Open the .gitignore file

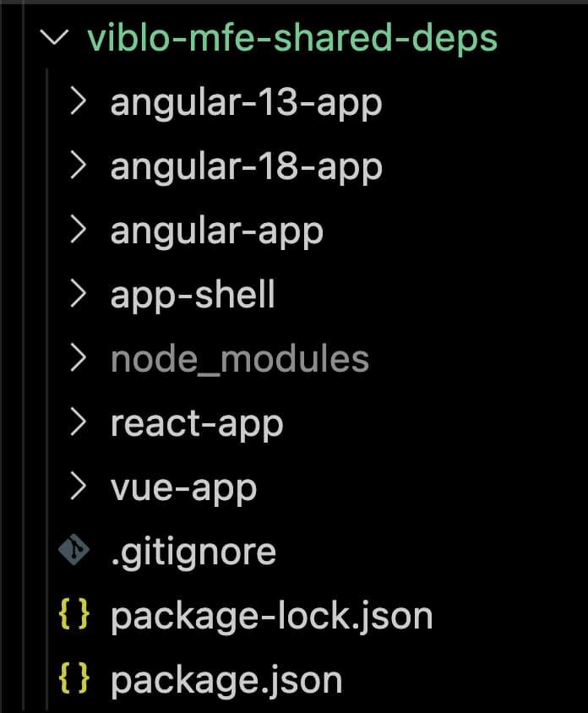point(194,551)
